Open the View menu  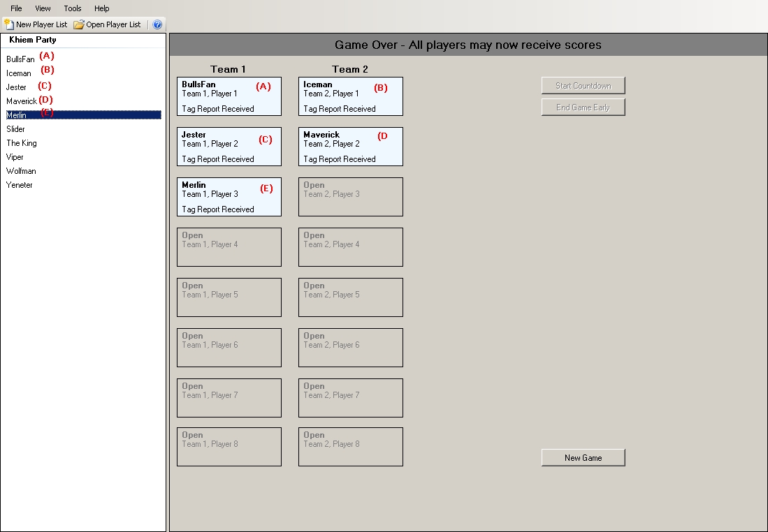(x=43, y=8)
